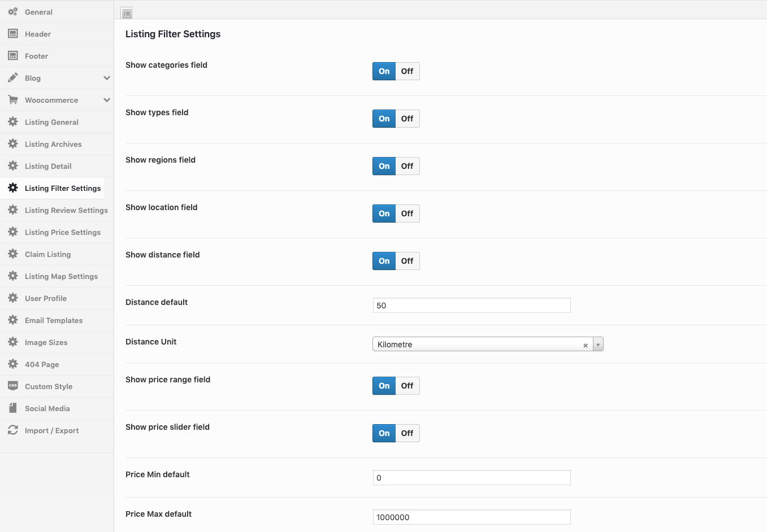Click the gears icon beside General

click(12, 12)
